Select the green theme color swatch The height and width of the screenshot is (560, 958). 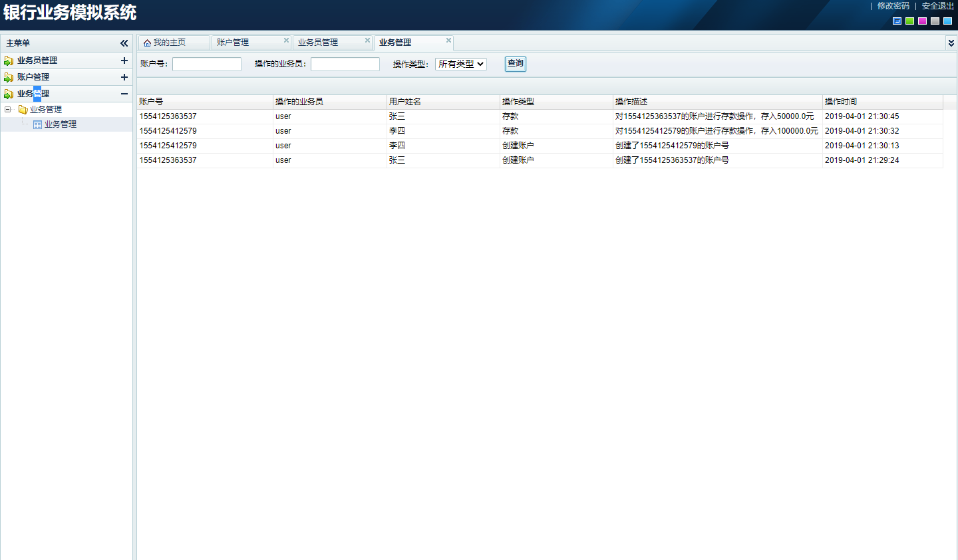909,21
